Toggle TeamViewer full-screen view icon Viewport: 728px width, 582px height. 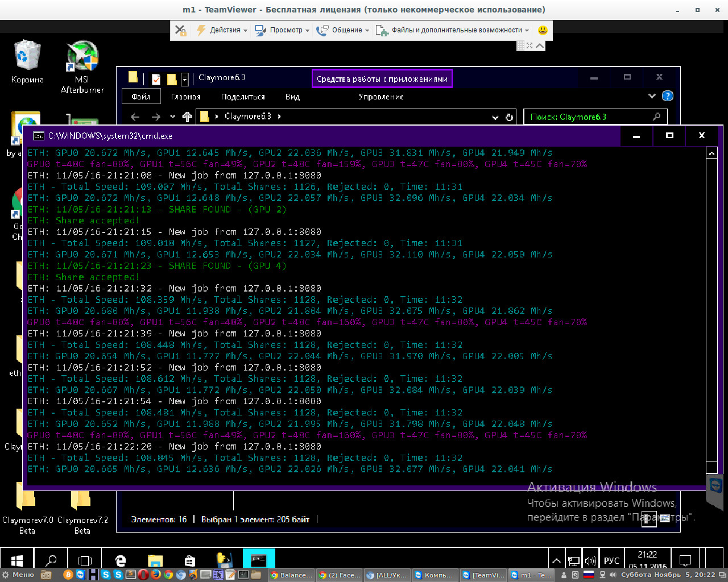(530, 45)
